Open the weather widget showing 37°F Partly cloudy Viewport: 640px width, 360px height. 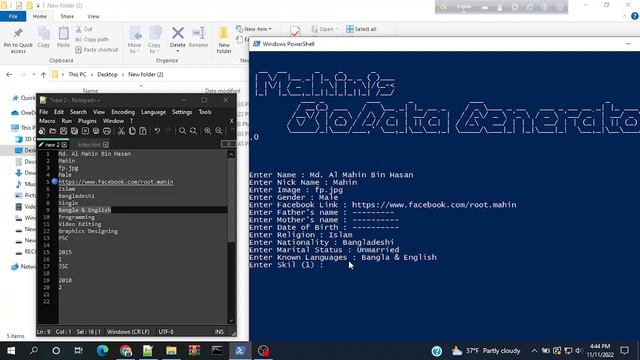click(x=486, y=351)
